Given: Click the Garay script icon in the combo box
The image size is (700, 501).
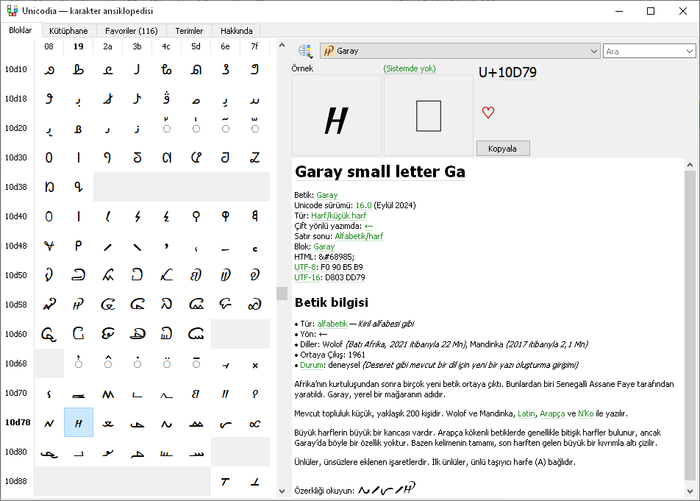Looking at the screenshot, I should 328,50.
